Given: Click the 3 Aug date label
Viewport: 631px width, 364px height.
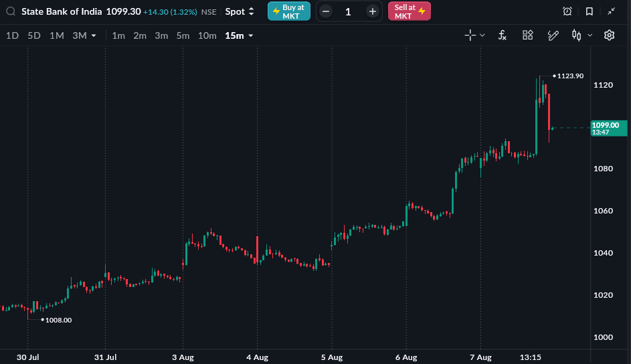Looking at the screenshot, I should [x=183, y=357].
